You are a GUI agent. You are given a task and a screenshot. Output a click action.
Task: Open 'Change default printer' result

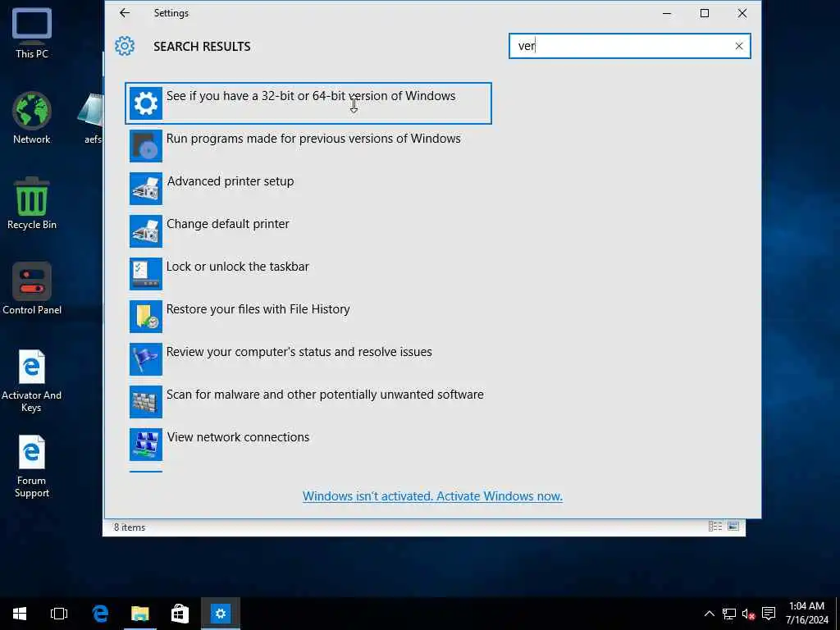[308, 231]
